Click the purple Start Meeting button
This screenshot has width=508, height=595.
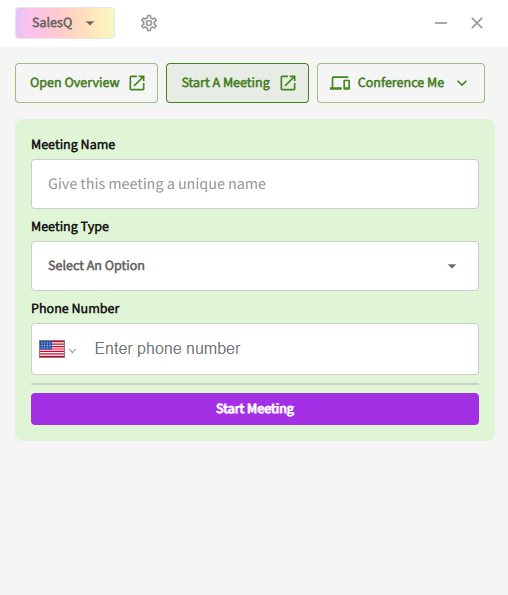[x=255, y=409]
